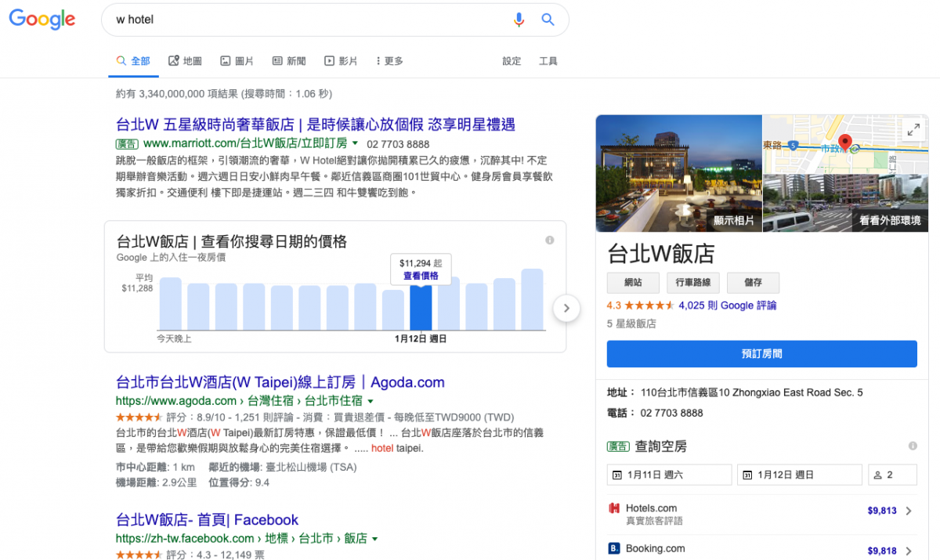Open the map thumbnail with red pin

coord(846,144)
